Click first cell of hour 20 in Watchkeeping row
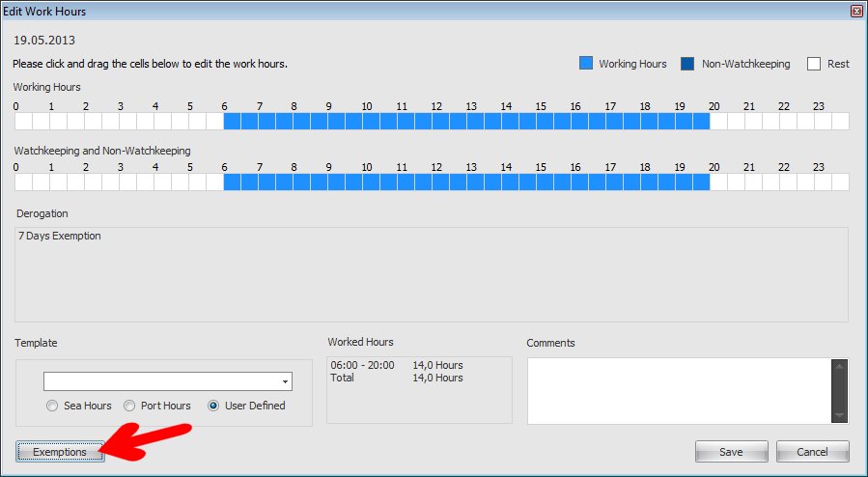 718,182
